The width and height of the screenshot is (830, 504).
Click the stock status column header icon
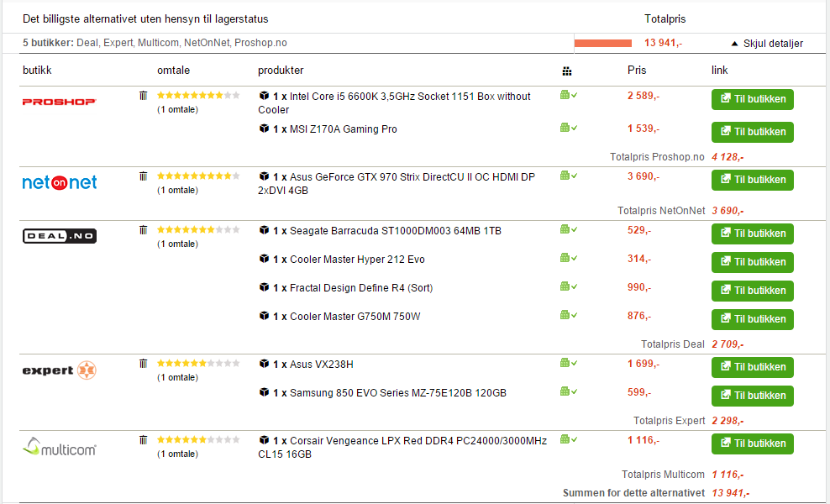pyautogui.click(x=567, y=71)
